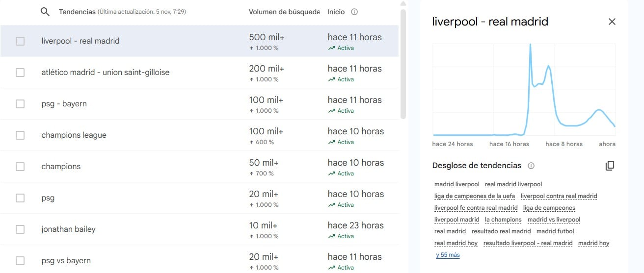Open the Desglose de tendencias info icon

(531, 166)
